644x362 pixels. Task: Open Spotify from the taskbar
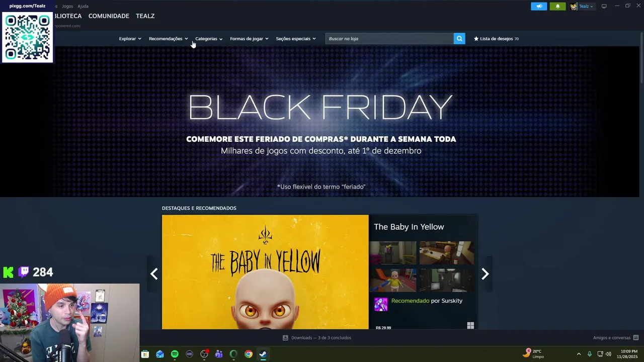click(175, 354)
